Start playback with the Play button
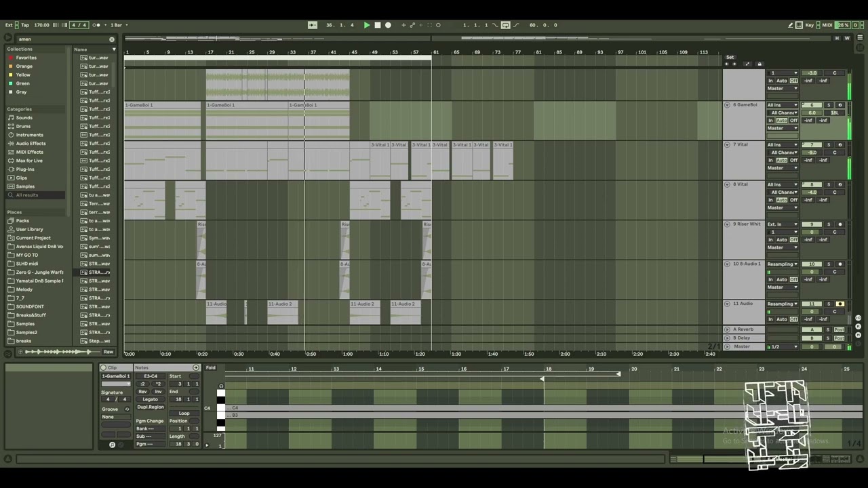This screenshot has height=488, width=868. [367, 25]
